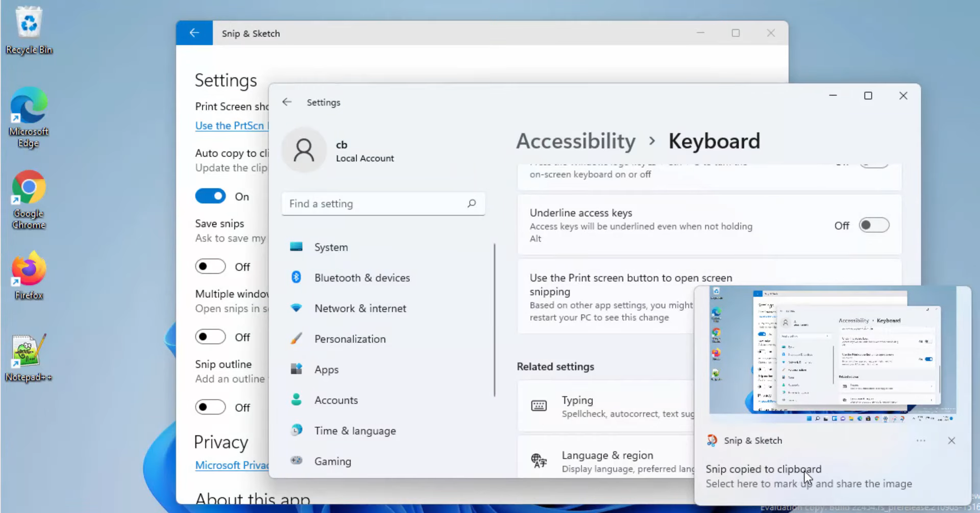Click the back arrow in the Settings window

[x=287, y=102]
